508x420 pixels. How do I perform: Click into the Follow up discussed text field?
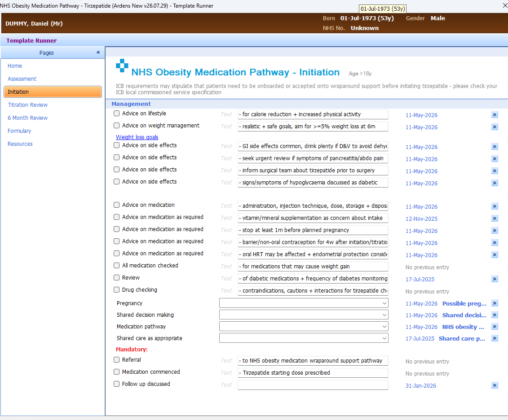[x=313, y=385]
